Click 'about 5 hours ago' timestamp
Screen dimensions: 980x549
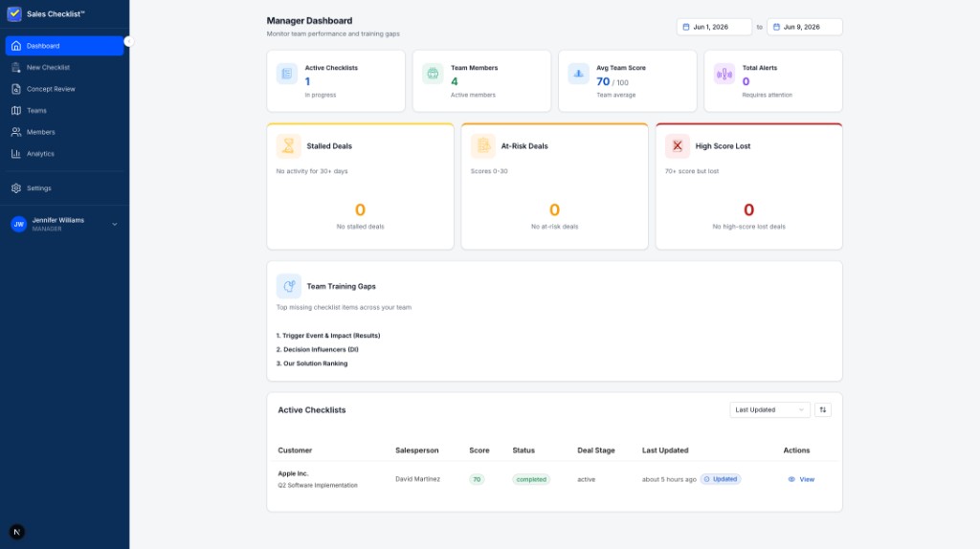tap(669, 480)
